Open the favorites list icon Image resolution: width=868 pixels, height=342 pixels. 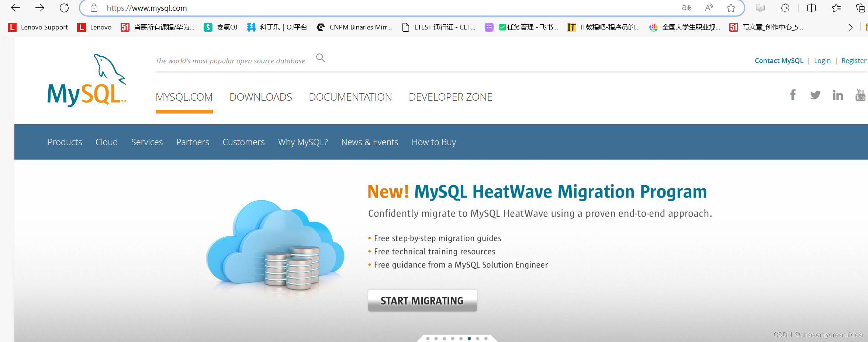click(x=836, y=8)
